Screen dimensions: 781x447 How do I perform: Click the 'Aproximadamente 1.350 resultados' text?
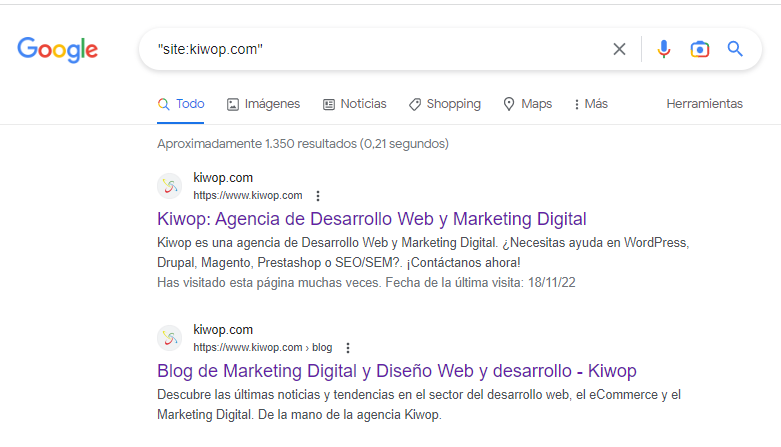tap(303, 144)
